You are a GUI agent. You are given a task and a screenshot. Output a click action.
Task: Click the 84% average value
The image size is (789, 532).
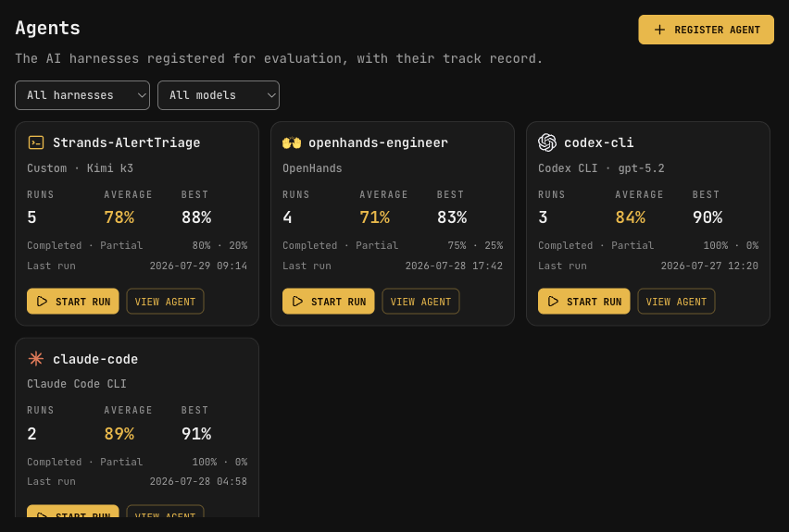(x=630, y=217)
